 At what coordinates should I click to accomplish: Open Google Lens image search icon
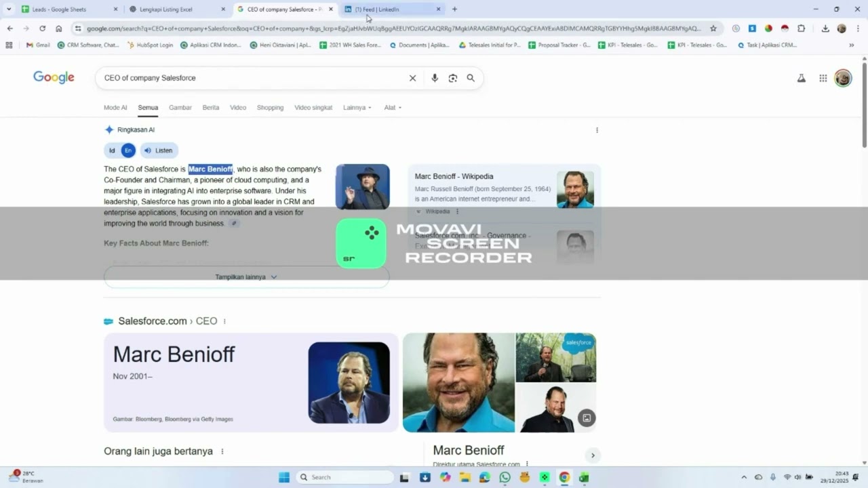(x=453, y=78)
